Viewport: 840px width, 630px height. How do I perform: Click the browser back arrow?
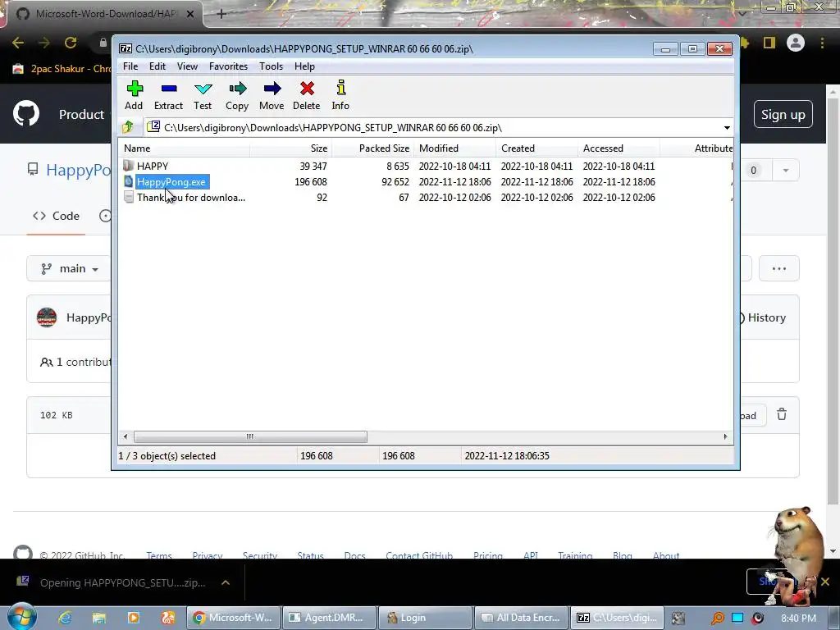tap(18, 43)
